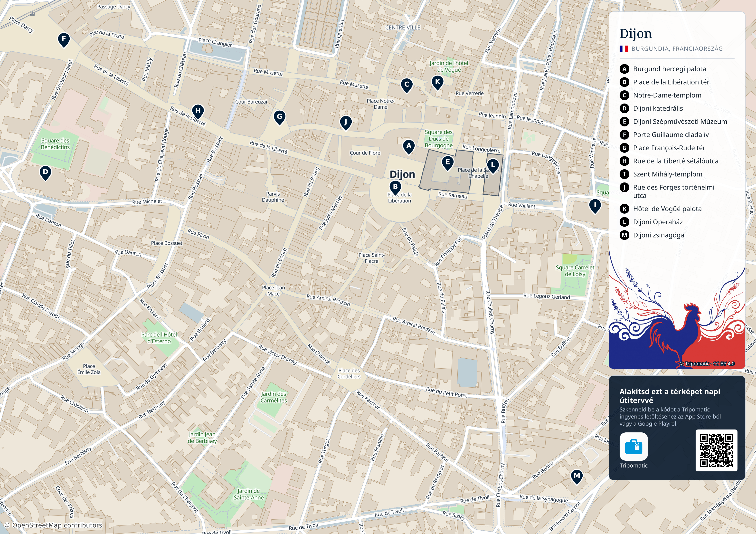Click legend badge G for Place François-Rude
The width and height of the screenshot is (756, 534).
click(x=624, y=148)
